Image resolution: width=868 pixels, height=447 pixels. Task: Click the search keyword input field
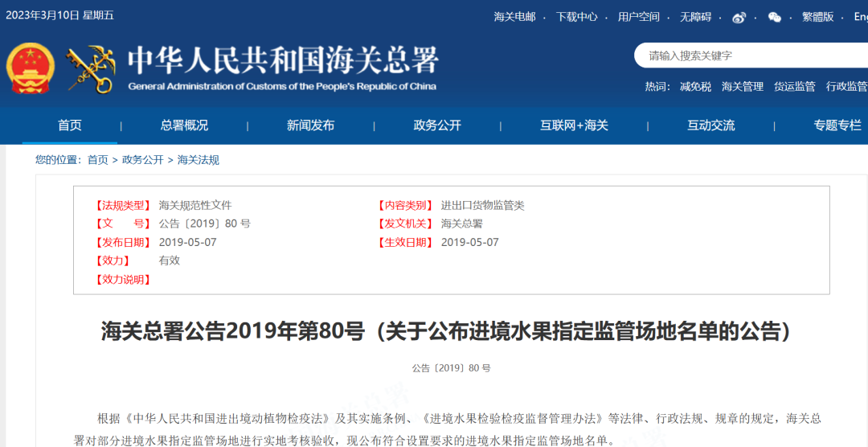(751, 55)
